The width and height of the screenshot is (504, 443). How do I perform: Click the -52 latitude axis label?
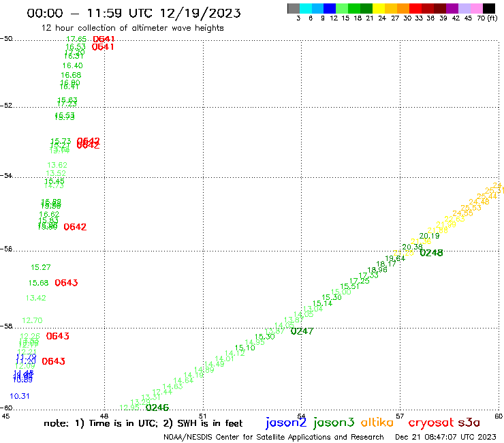tap(6, 106)
